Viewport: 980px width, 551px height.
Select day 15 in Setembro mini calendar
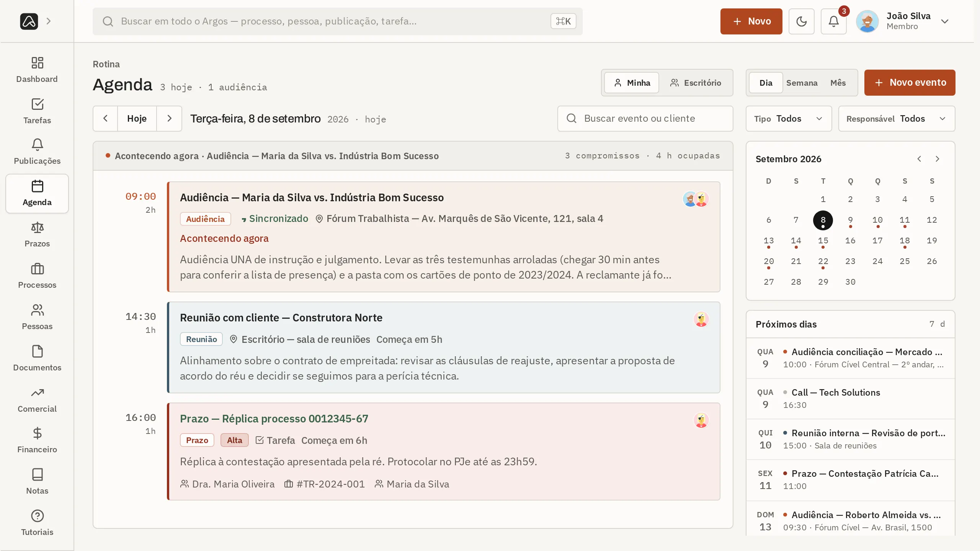point(823,241)
